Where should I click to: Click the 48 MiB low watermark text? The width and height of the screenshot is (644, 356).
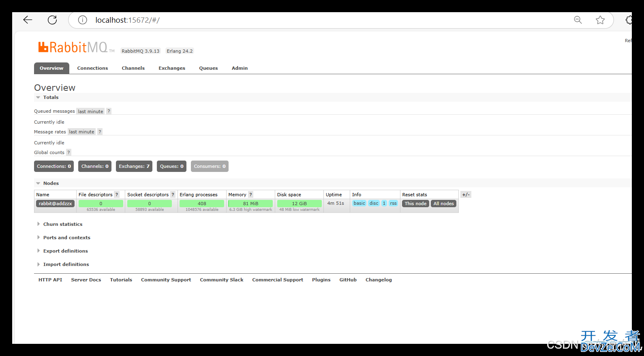pyautogui.click(x=299, y=210)
